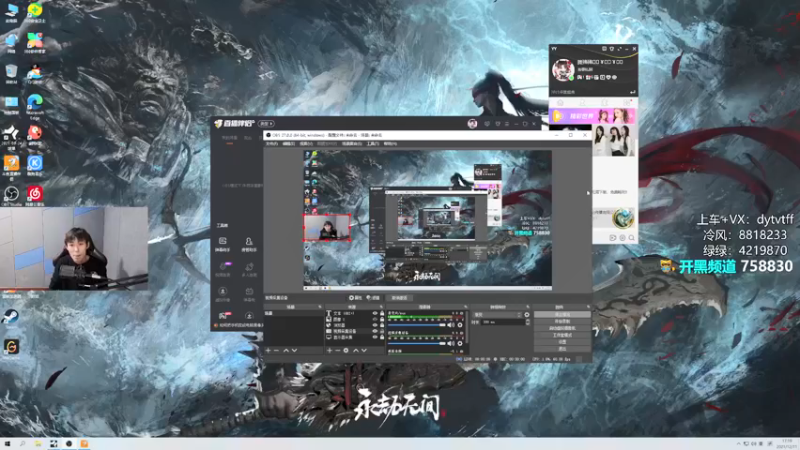800x450 pixels.
Task: Click the 直播伴侣 user avatar
Action: [x=472, y=123]
